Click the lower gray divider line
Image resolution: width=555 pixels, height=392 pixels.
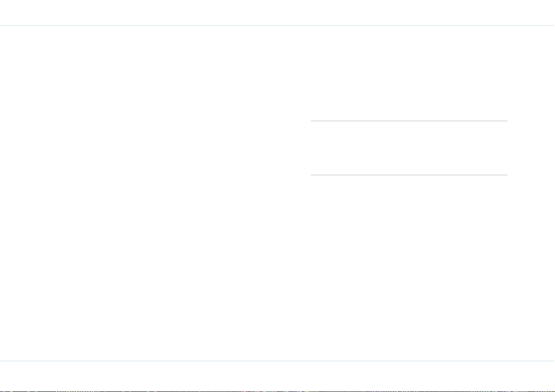point(409,175)
